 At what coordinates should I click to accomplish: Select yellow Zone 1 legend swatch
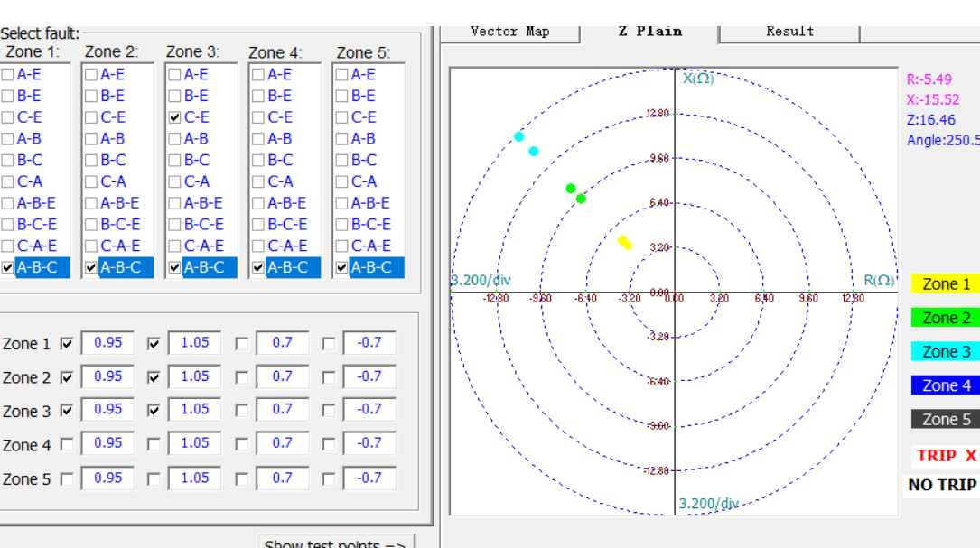(x=945, y=283)
